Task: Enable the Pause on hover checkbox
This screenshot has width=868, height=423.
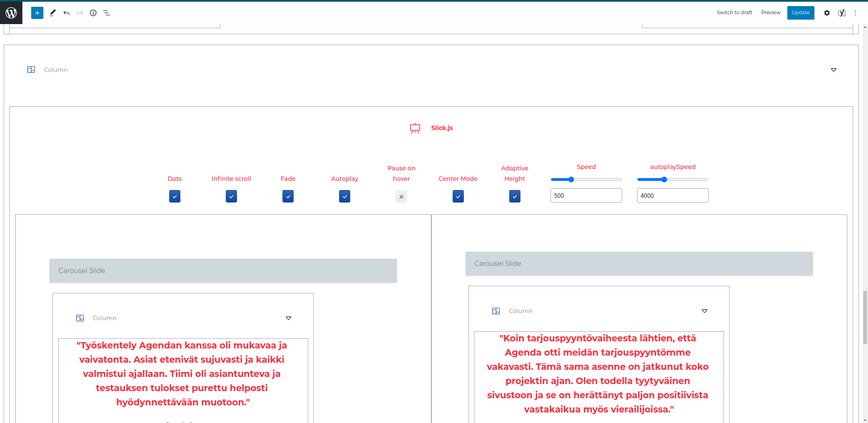Action: coord(401,196)
